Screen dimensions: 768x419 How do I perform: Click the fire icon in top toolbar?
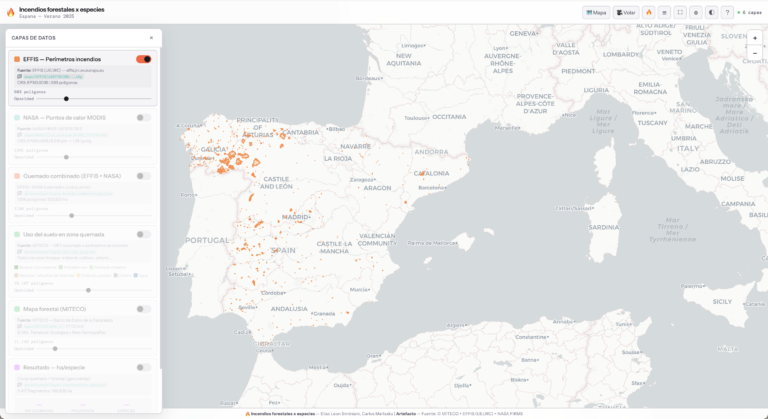point(648,13)
